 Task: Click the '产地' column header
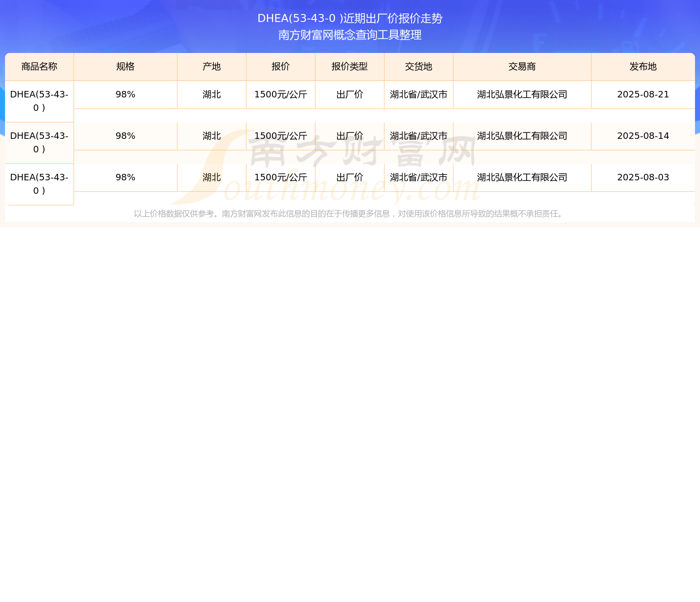(x=211, y=66)
